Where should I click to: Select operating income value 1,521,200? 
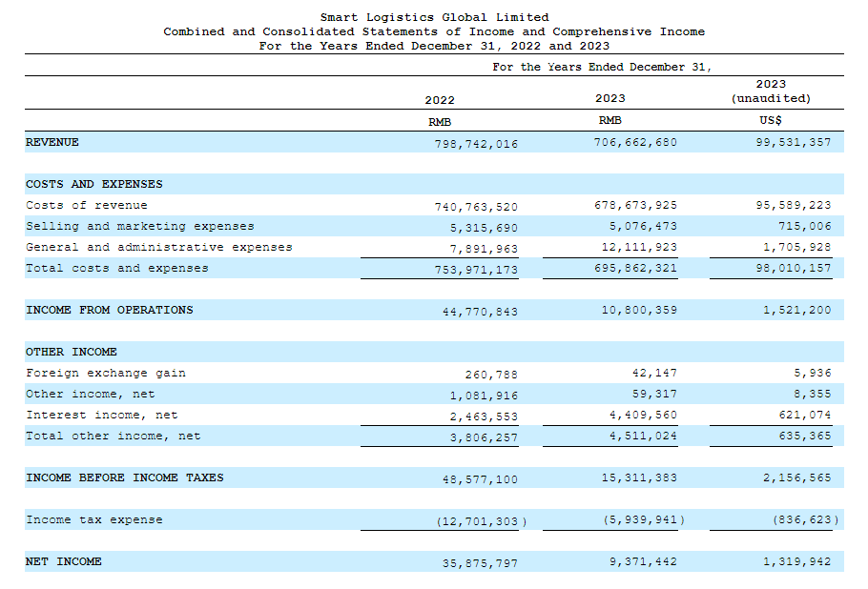pyautogui.click(x=797, y=311)
